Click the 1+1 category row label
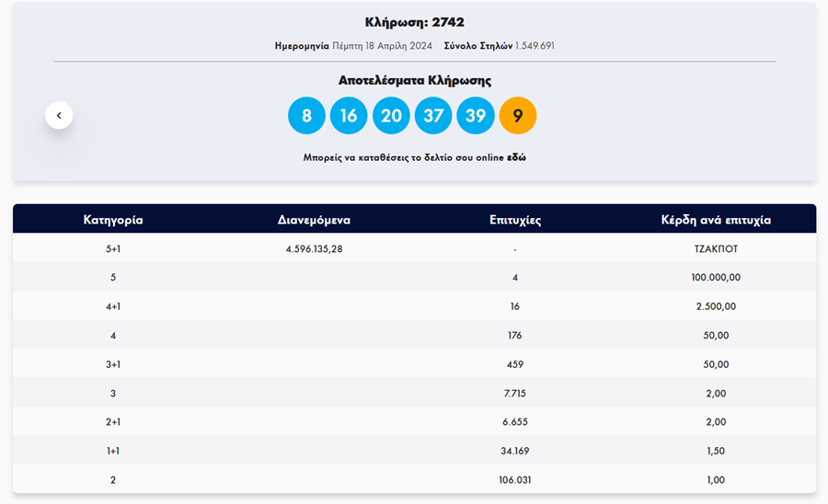This screenshot has width=828, height=504. pyautogui.click(x=113, y=451)
